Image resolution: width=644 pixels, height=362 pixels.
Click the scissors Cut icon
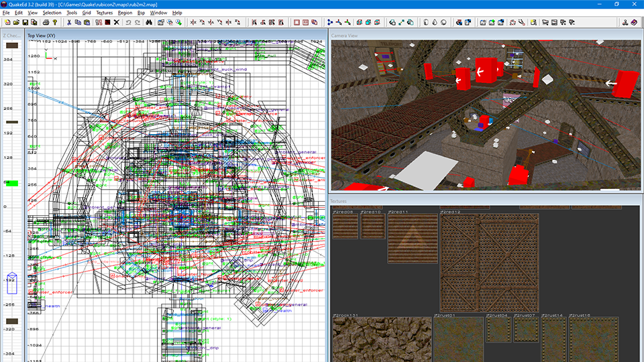[x=69, y=22]
